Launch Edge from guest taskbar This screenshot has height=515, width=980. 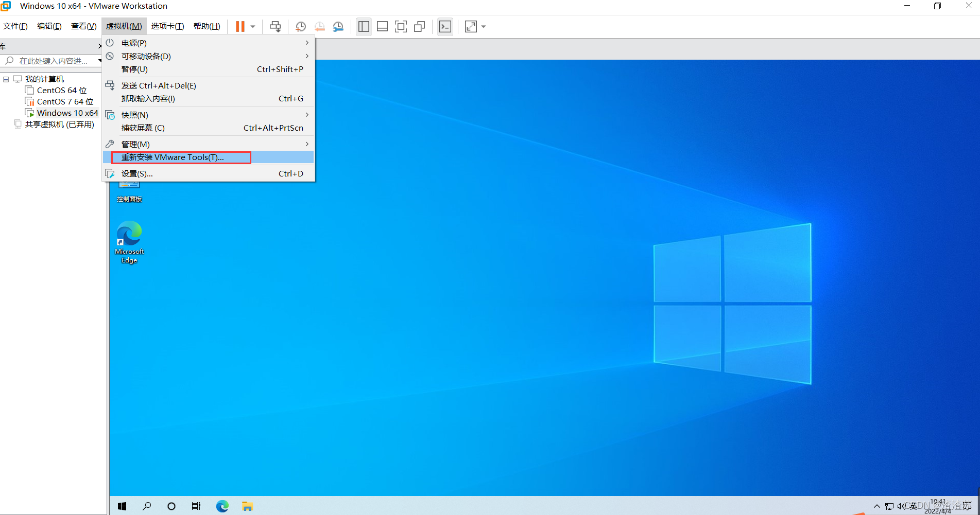pyautogui.click(x=222, y=506)
